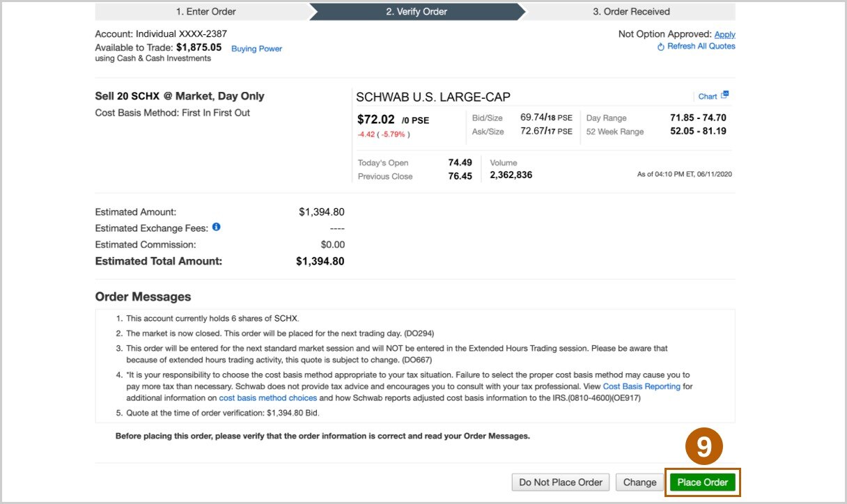Click the Estimated Total Amount value $1,394.80

(x=320, y=262)
